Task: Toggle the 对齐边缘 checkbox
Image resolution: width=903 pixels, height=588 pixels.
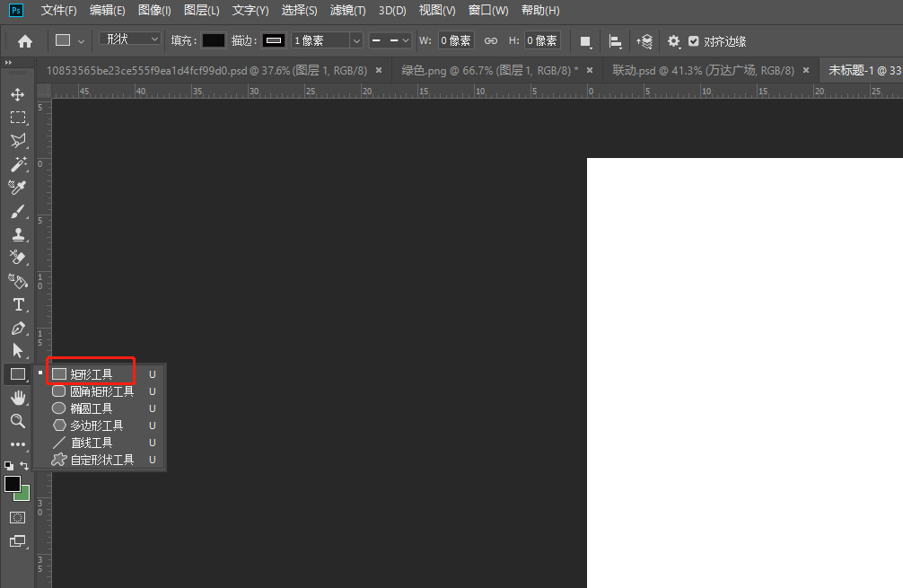Action: [x=694, y=41]
